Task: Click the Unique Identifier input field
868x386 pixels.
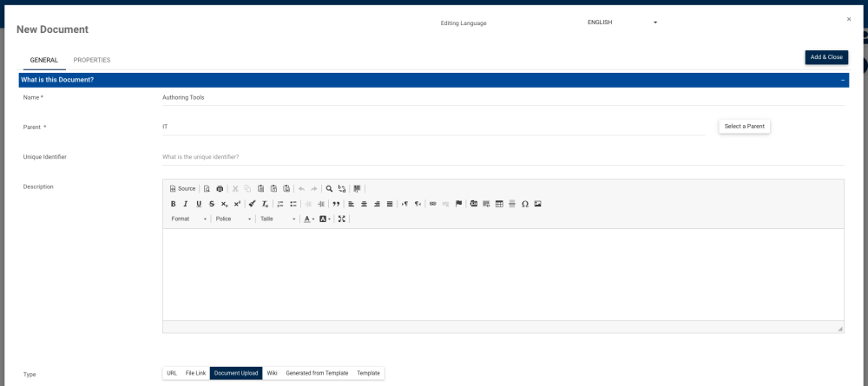Action: point(503,157)
